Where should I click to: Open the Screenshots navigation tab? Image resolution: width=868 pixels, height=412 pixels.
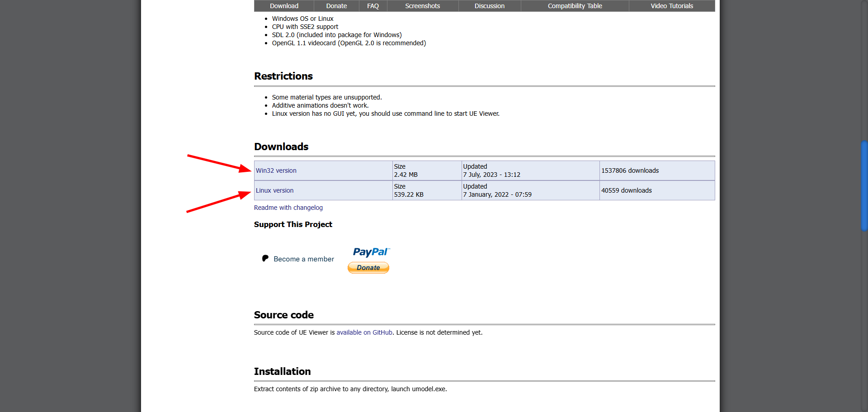click(422, 6)
